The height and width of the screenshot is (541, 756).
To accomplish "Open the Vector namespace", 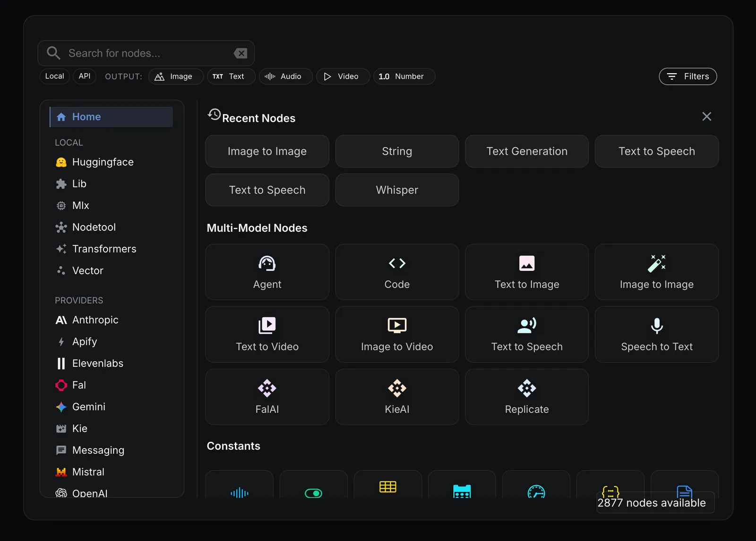I will click(x=112, y=270).
